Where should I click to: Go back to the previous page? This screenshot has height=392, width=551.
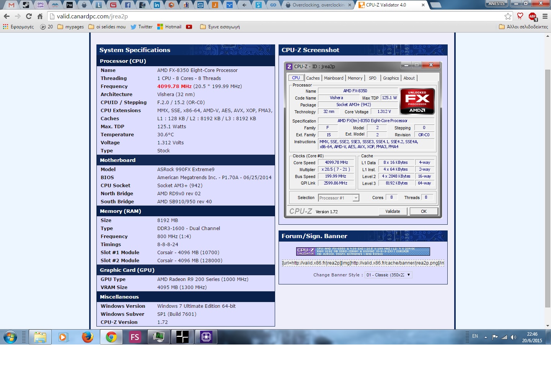[7, 16]
